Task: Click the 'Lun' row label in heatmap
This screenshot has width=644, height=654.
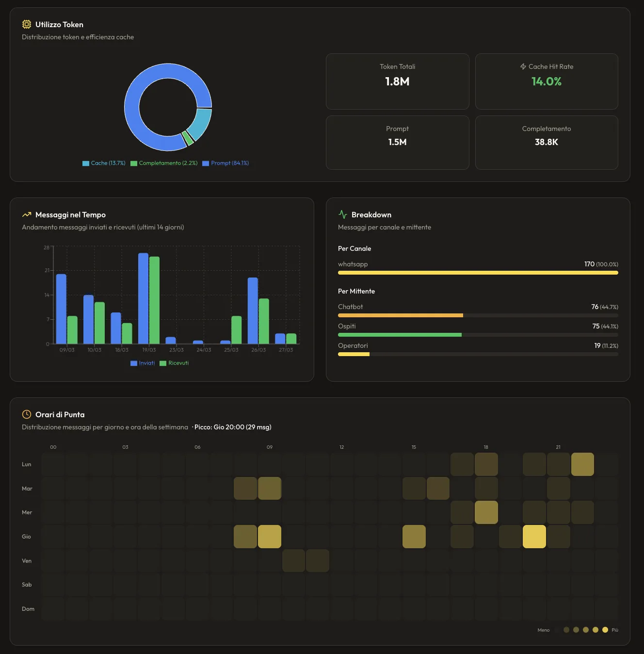Action: (x=27, y=464)
